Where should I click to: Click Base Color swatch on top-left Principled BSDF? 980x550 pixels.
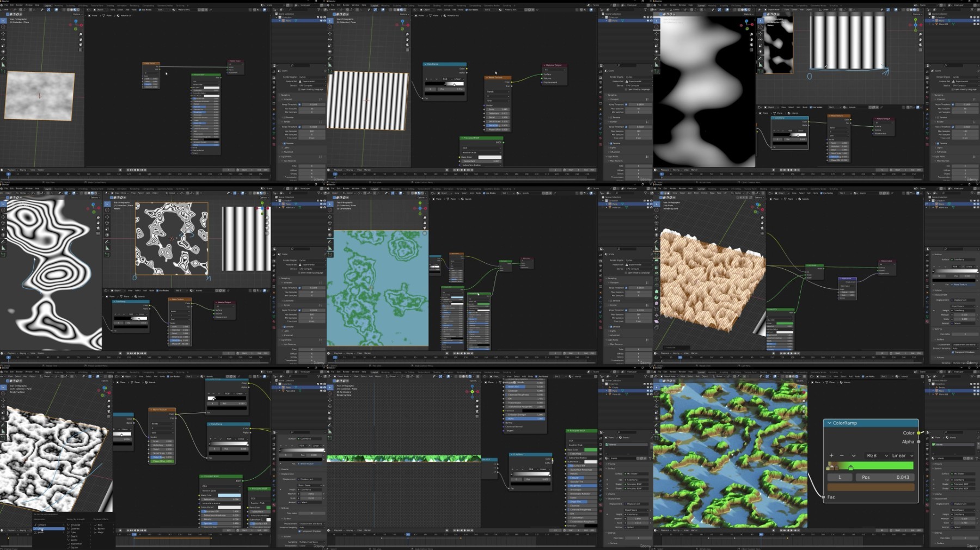point(212,88)
